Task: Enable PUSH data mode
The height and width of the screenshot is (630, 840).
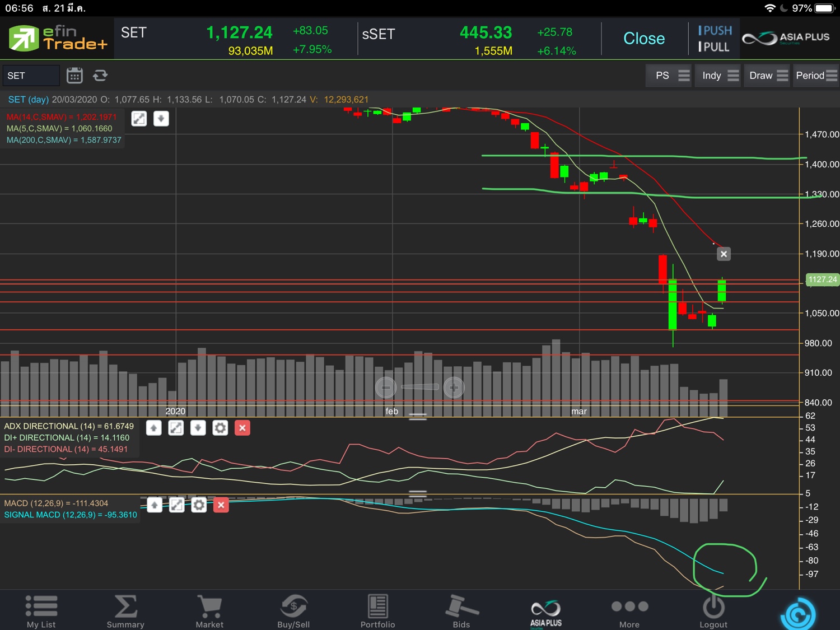Action: coord(715,30)
